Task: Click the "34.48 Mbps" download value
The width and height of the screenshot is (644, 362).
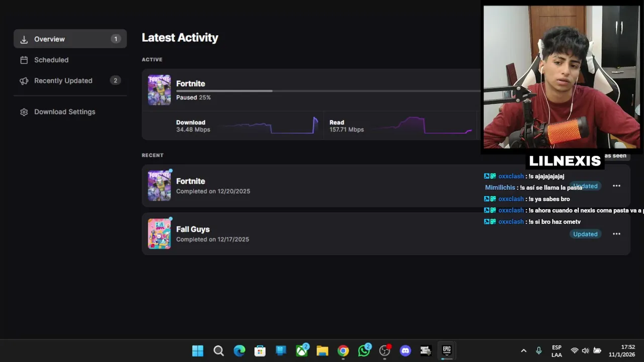Action: [193, 130]
